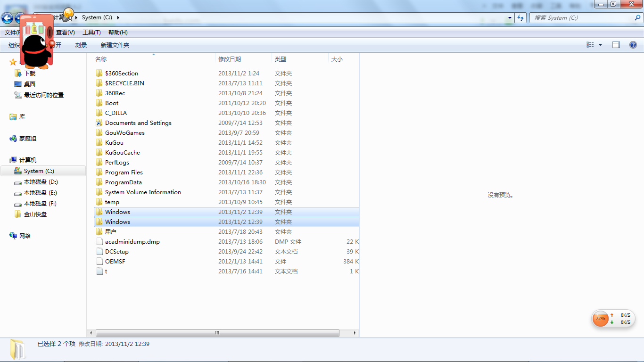Expand breadcrumb arrow after System (C:)
The width and height of the screenshot is (644, 362).
click(x=118, y=17)
